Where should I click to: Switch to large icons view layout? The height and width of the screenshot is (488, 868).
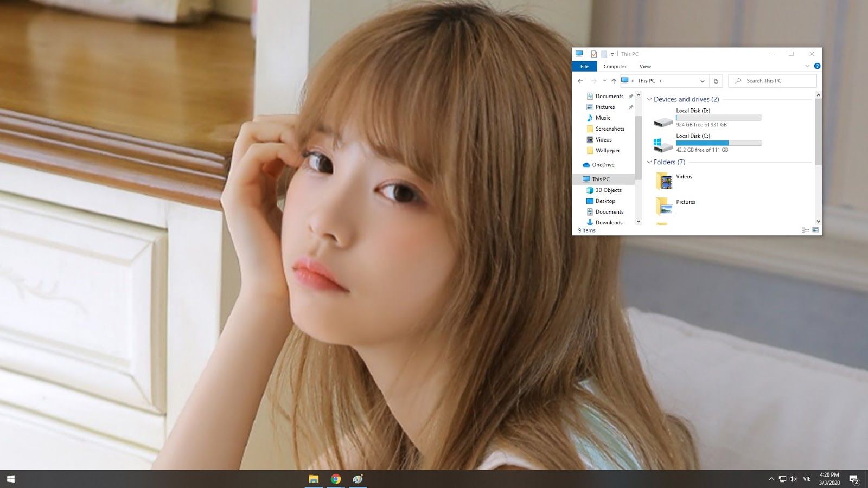[x=815, y=230]
